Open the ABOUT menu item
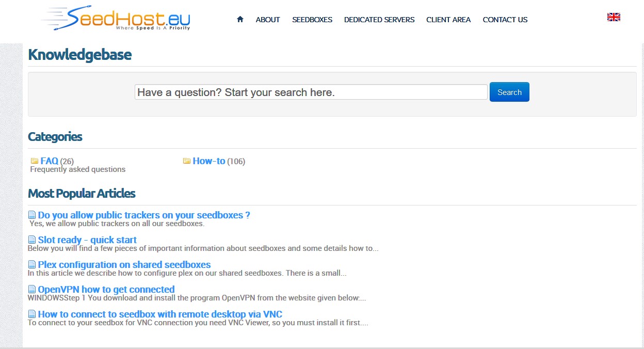 tap(268, 20)
